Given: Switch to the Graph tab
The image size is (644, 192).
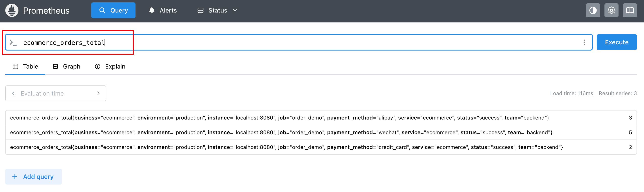Looking at the screenshot, I should click(x=67, y=67).
